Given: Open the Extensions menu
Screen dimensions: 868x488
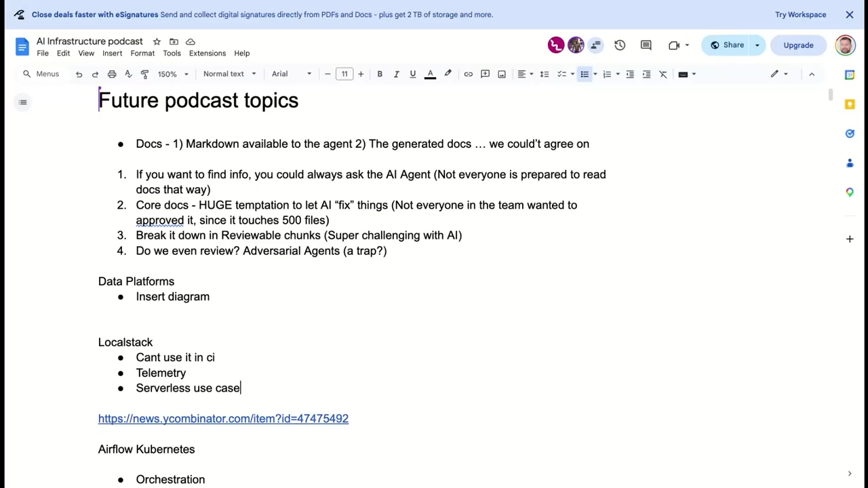Looking at the screenshot, I should click(x=207, y=53).
